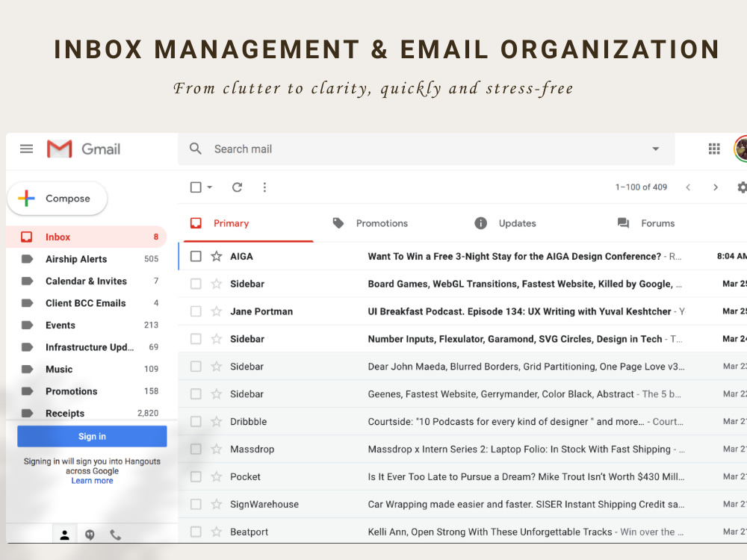Open the AIGA Design Conference email
Viewport: 747px width, 560px height.
tap(463, 256)
